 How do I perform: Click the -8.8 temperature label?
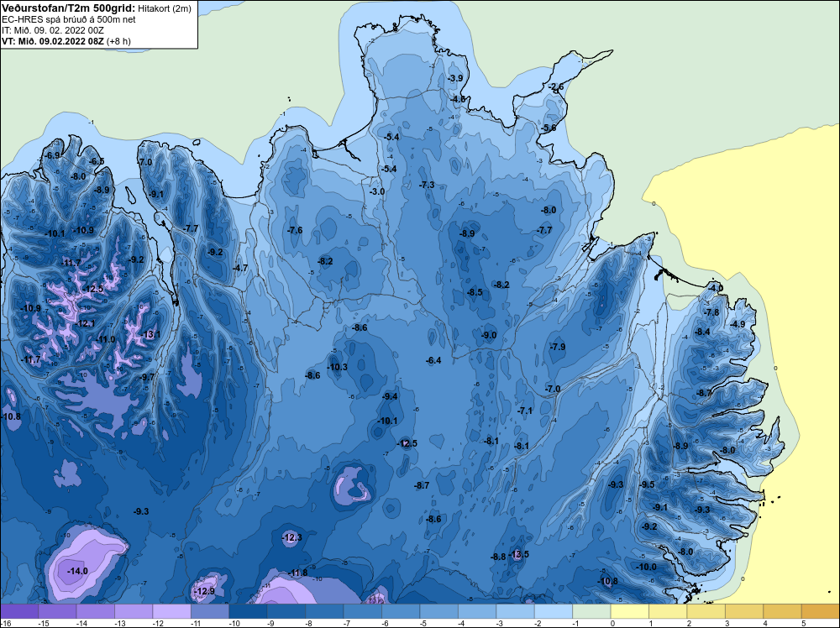(x=498, y=557)
